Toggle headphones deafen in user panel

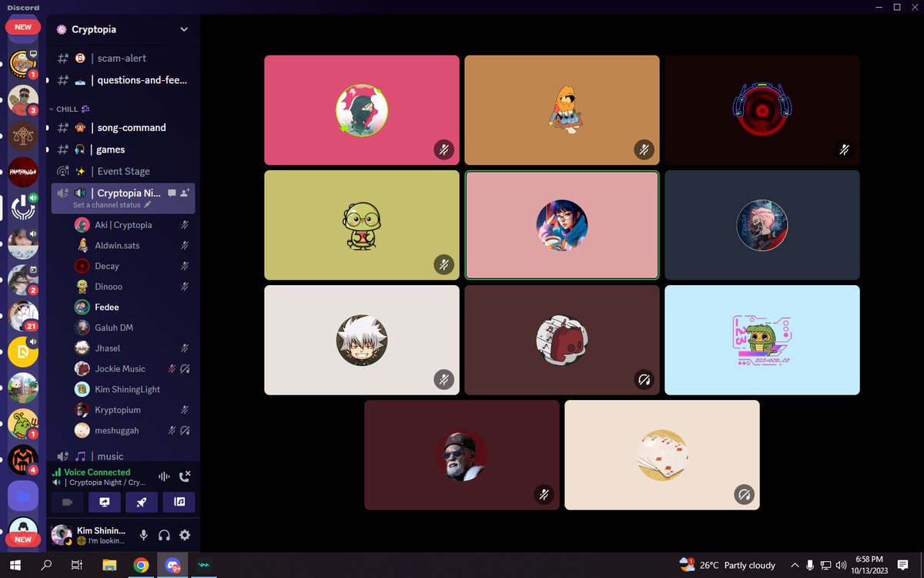pos(164,535)
